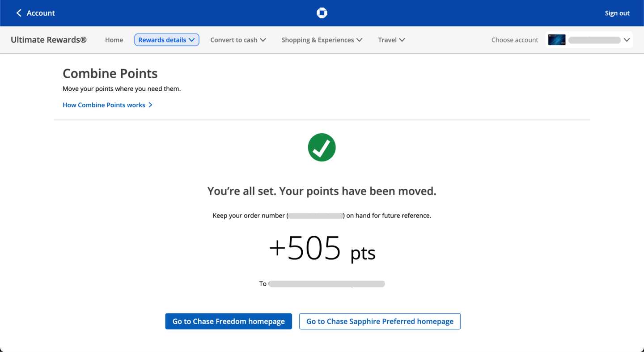644x352 pixels.
Task: Click the chevron next to Travel
Action: point(402,40)
